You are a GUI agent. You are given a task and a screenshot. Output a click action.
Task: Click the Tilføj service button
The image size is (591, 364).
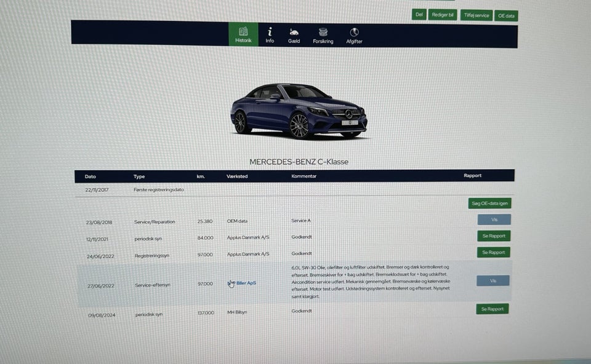point(476,15)
